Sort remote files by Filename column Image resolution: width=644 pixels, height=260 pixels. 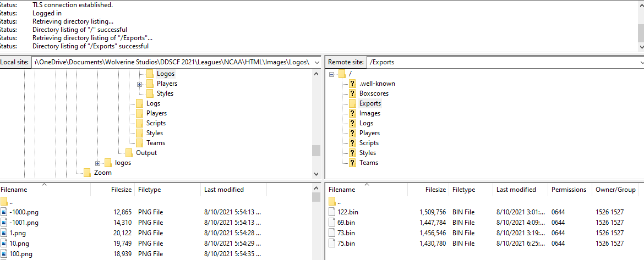[x=367, y=190]
